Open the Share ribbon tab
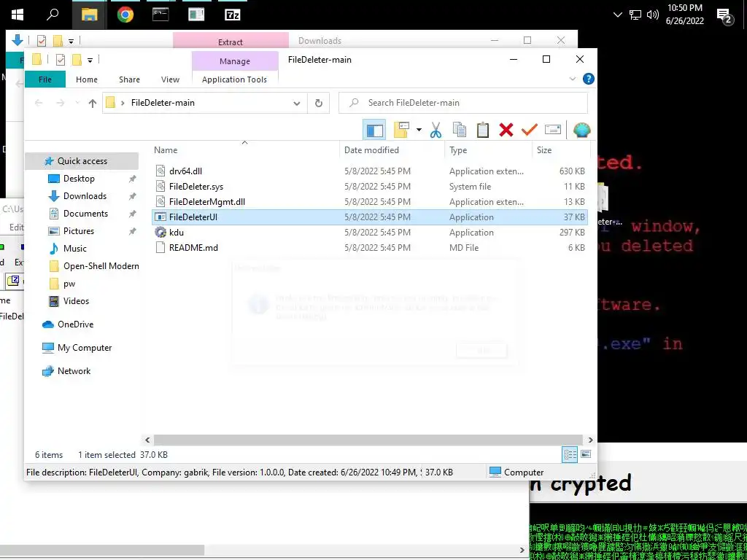Image resolution: width=747 pixels, height=560 pixels. click(129, 79)
